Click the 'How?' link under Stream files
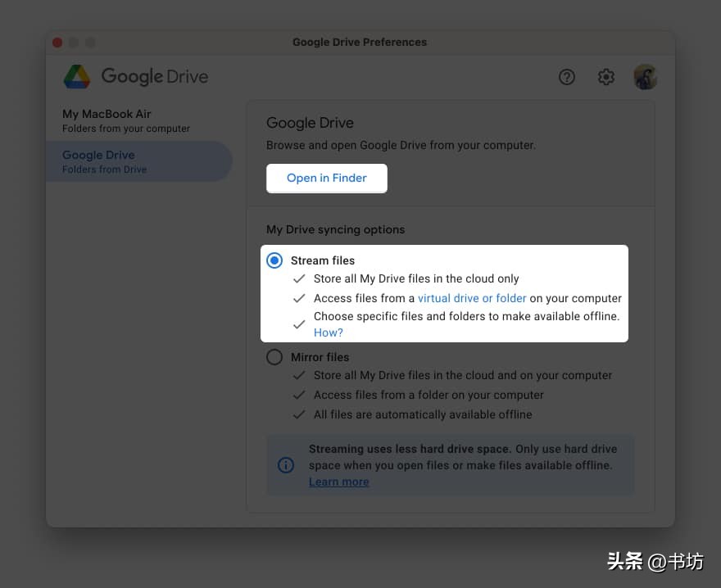 (328, 332)
